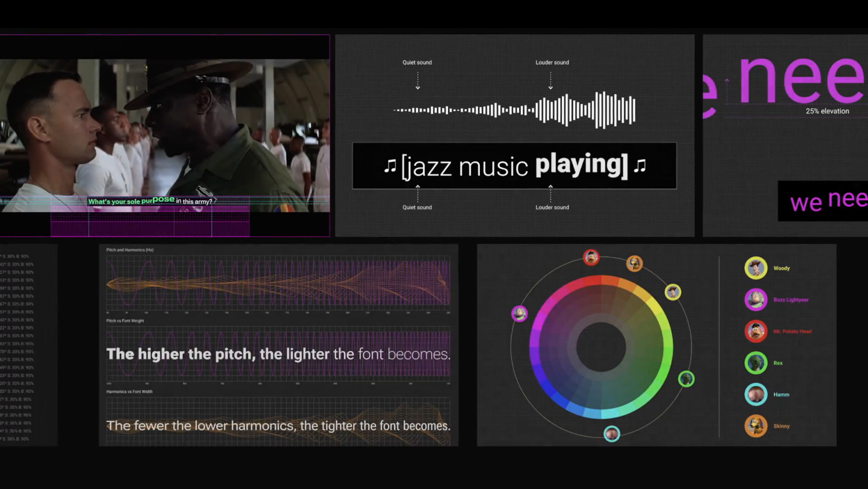Click Woody's avatar in the character legend
This screenshot has width=868, height=489.
[x=755, y=268]
